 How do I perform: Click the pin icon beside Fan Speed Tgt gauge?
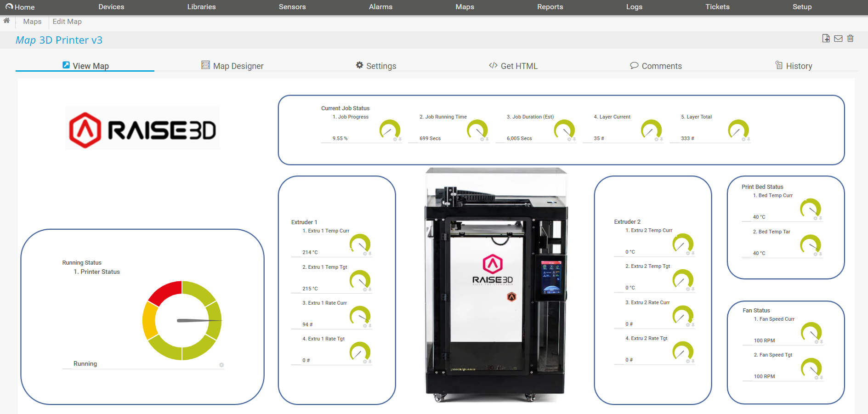coord(821,379)
